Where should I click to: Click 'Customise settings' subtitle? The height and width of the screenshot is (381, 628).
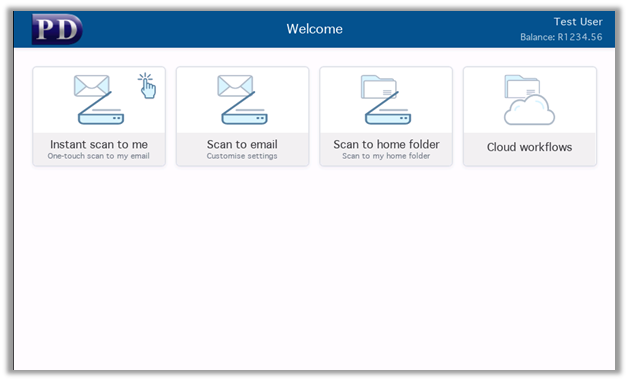(242, 156)
